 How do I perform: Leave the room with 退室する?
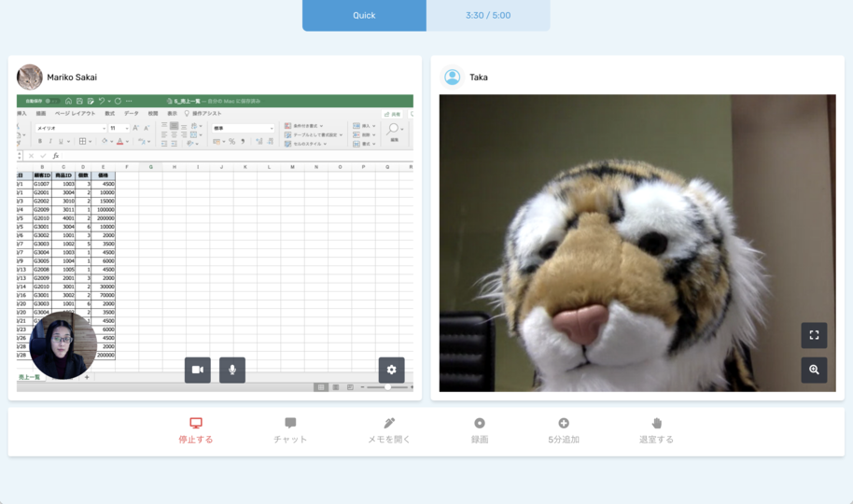pos(656,430)
